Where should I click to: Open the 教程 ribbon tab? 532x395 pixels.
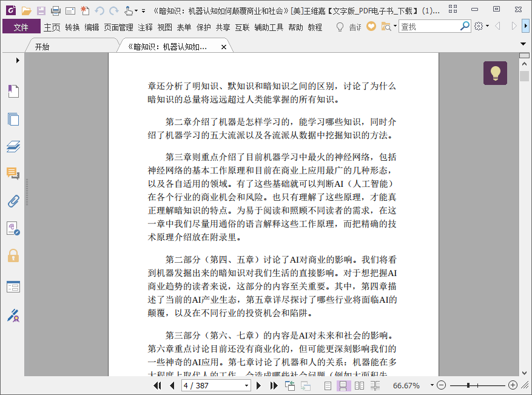point(315,27)
